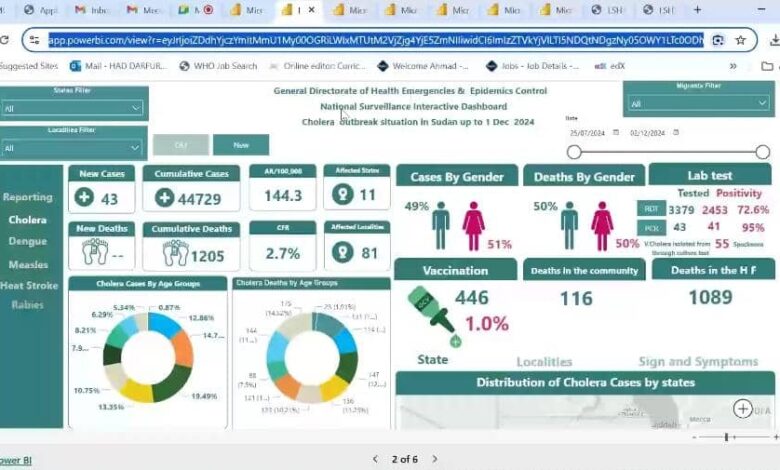Click the Cumulative Deaths footprint icon
Image resolution: width=780 pixels, height=470 pixels.
pos(176,252)
